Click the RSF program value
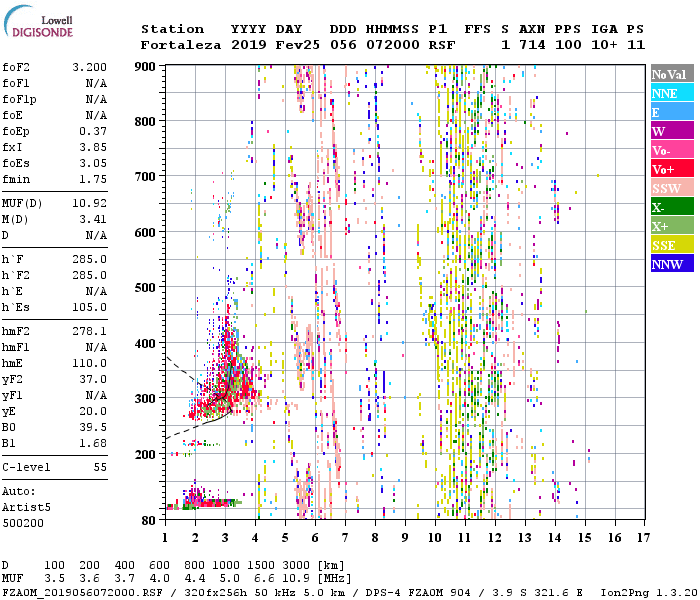700x600 pixels. point(442,45)
